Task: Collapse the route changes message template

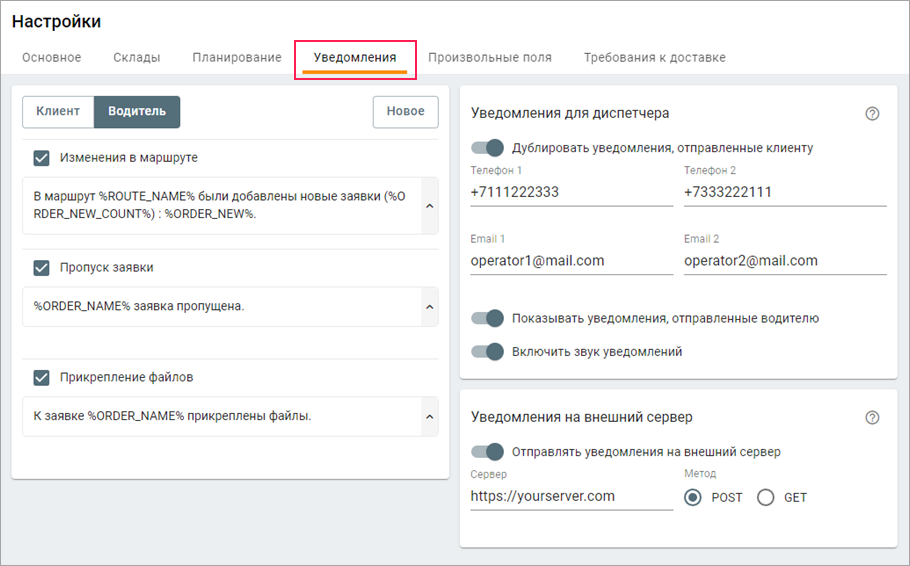Action: pyautogui.click(x=429, y=206)
